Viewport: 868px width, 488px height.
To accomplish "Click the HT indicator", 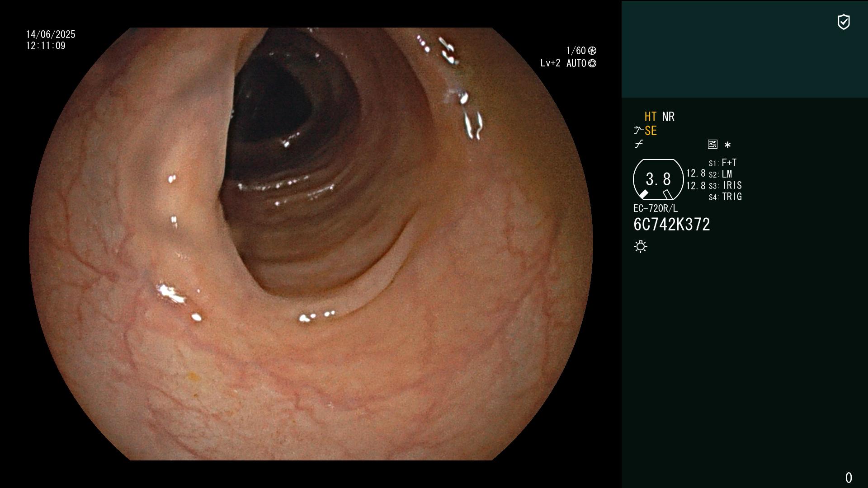I will coord(651,117).
